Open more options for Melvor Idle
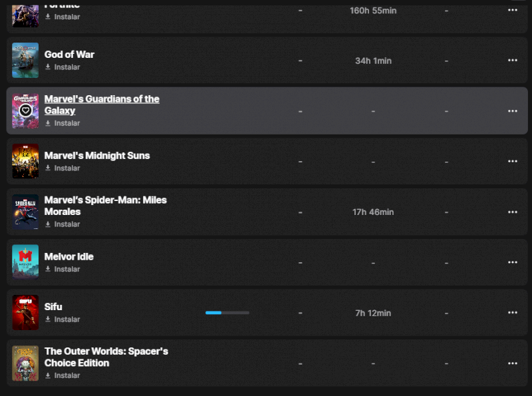The height and width of the screenshot is (396, 532). coord(512,262)
